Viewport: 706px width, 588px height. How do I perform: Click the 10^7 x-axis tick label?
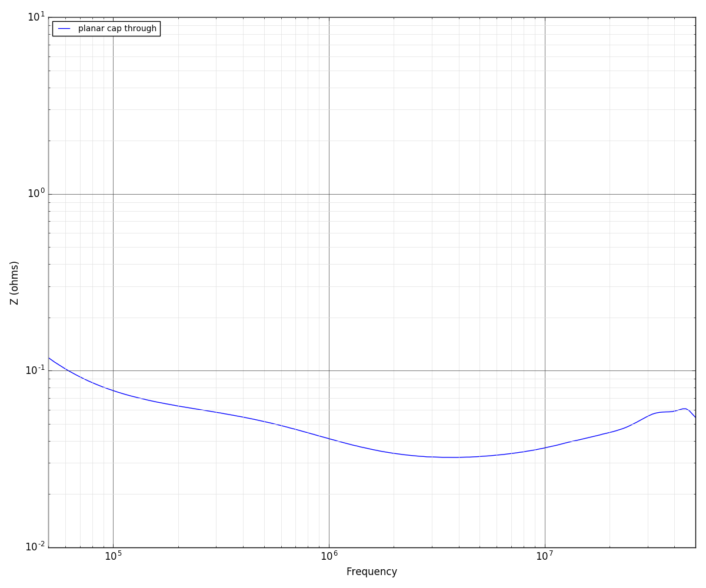pos(545,556)
